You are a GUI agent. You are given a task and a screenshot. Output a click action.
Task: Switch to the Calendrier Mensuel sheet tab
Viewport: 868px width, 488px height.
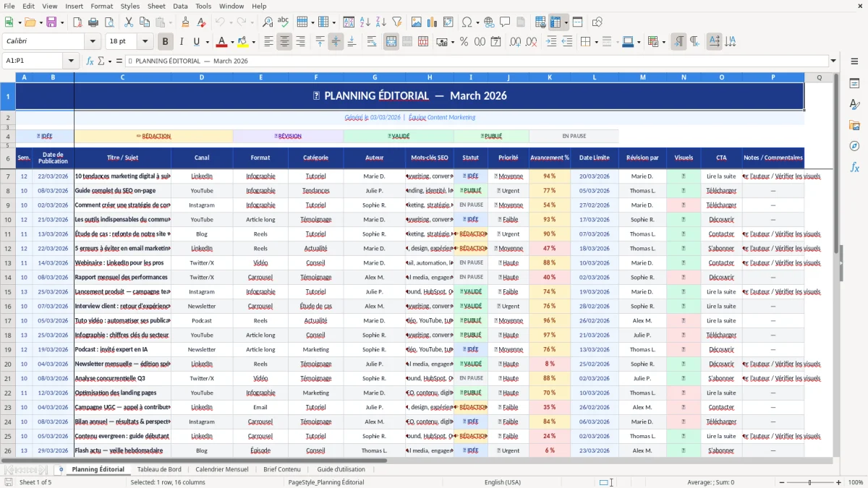pyautogui.click(x=221, y=469)
